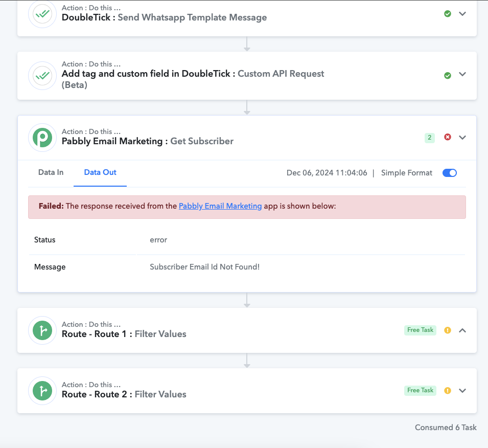Click the 'Failed:' label in error banner
488x448 pixels.
[x=51, y=206]
